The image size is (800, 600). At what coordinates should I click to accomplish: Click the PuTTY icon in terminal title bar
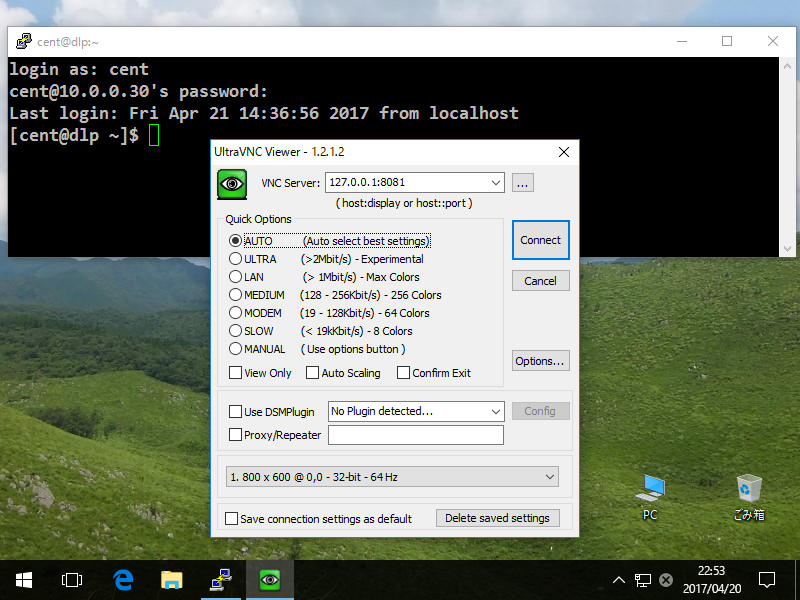pyautogui.click(x=23, y=41)
